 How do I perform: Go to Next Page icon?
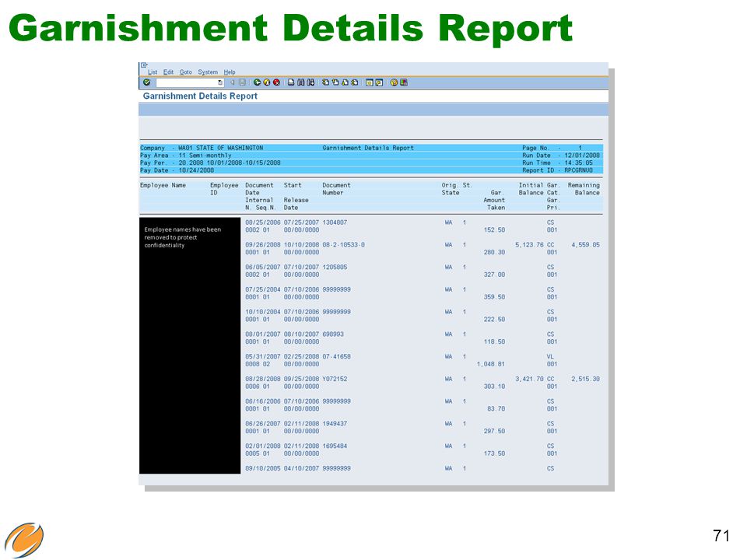point(345,82)
